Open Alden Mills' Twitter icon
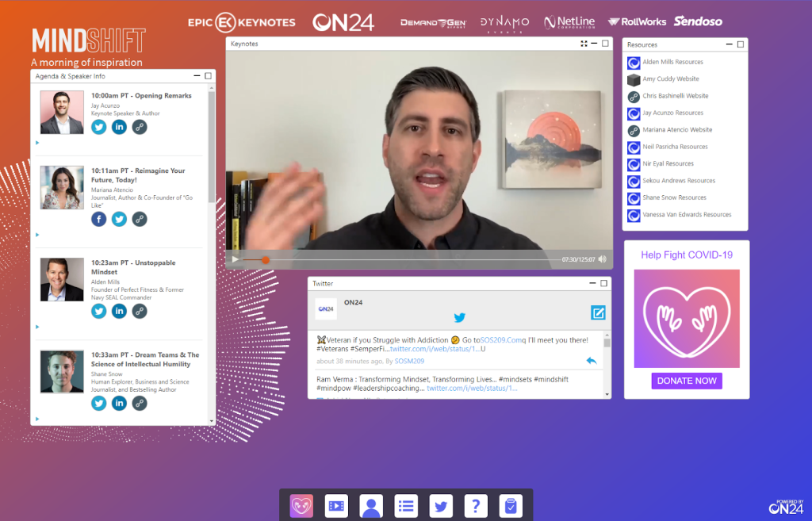 click(99, 312)
